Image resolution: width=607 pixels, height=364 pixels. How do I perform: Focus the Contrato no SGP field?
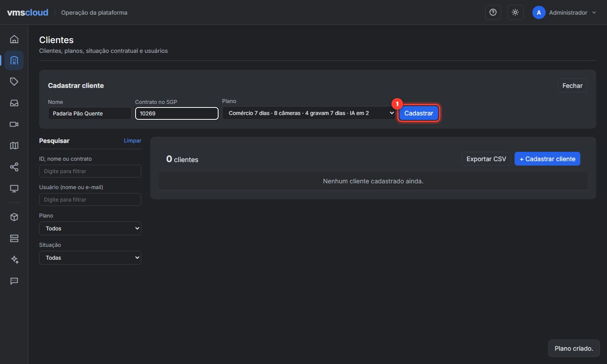click(177, 113)
